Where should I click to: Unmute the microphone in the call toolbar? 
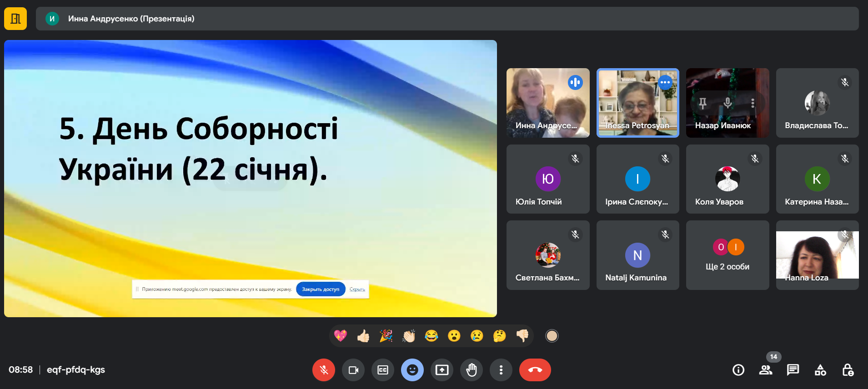323,370
